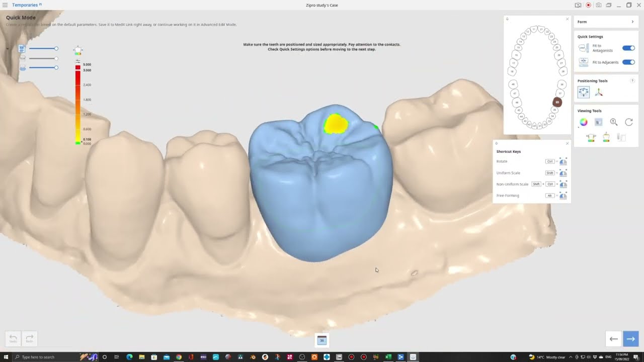Open Microsoft Edge from the taskbar
Screen dimensions: 644x362
(x=129, y=357)
